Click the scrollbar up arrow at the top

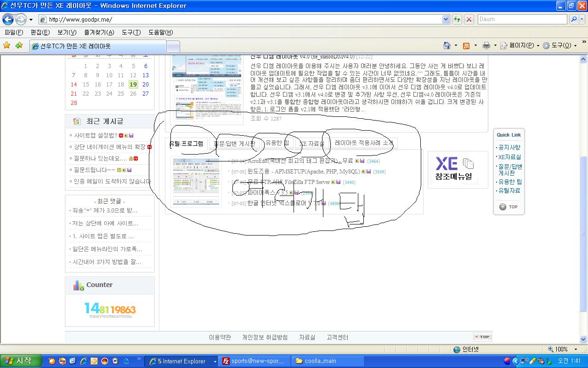pos(584,59)
